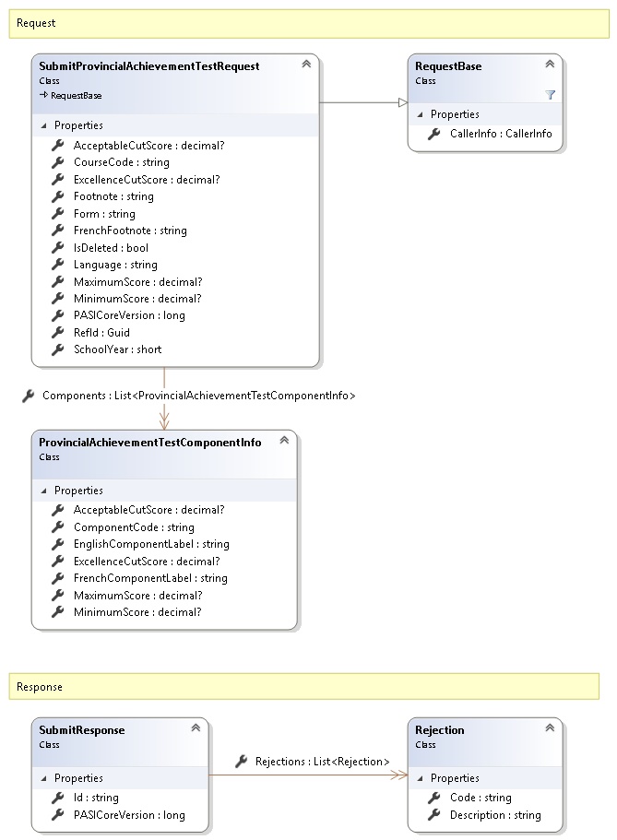Click wrench icon beside CourseCode property
This screenshot has height=840, width=617.
pos(58,162)
